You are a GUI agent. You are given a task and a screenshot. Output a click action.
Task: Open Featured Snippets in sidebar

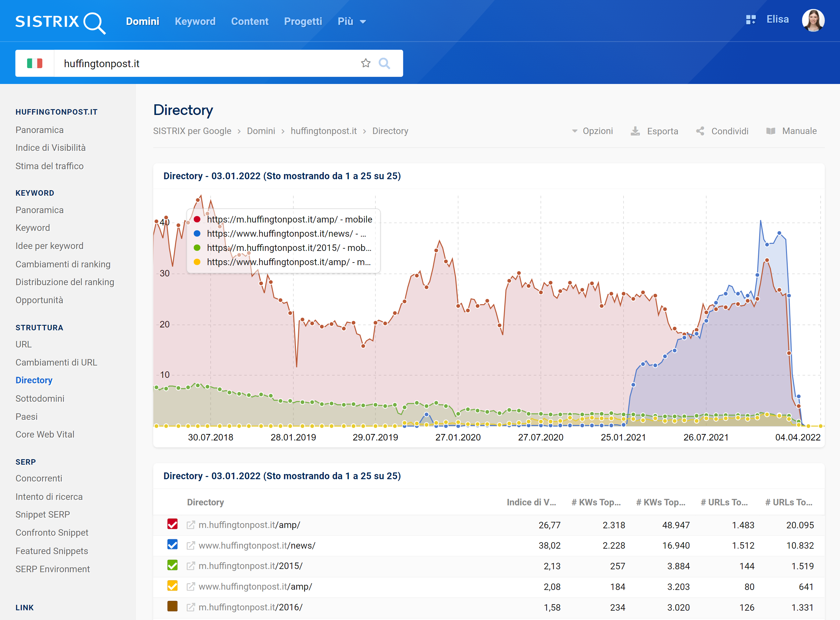click(52, 551)
